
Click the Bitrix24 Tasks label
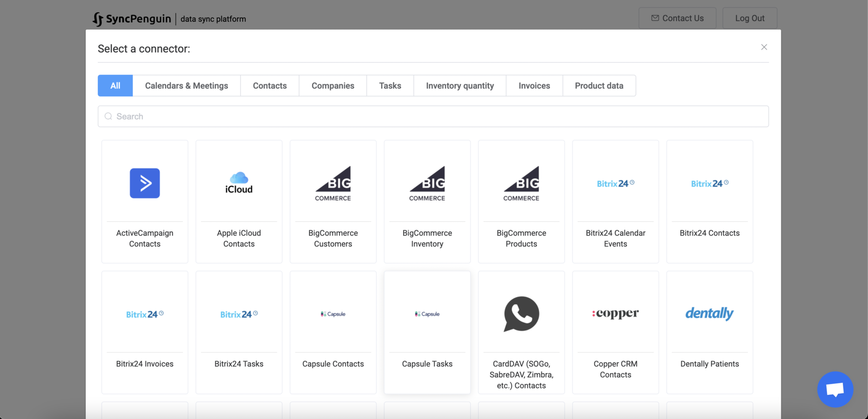click(239, 364)
